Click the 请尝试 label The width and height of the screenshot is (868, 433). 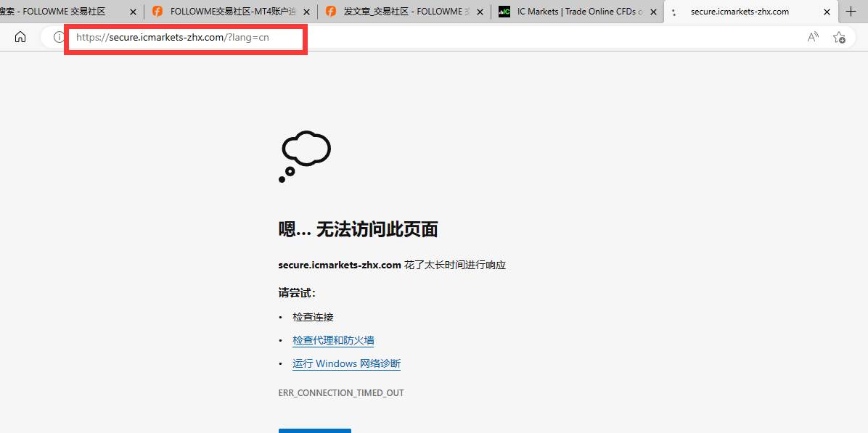tap(297, 292)
